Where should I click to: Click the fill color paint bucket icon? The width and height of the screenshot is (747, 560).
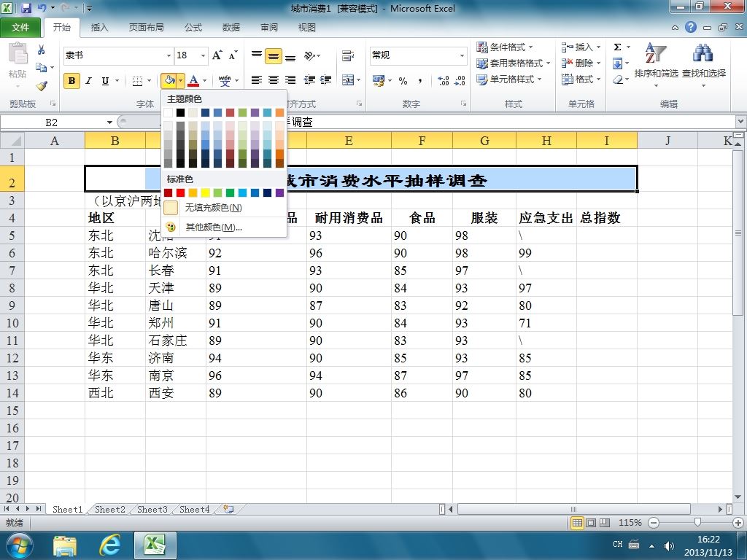[169, 80]
